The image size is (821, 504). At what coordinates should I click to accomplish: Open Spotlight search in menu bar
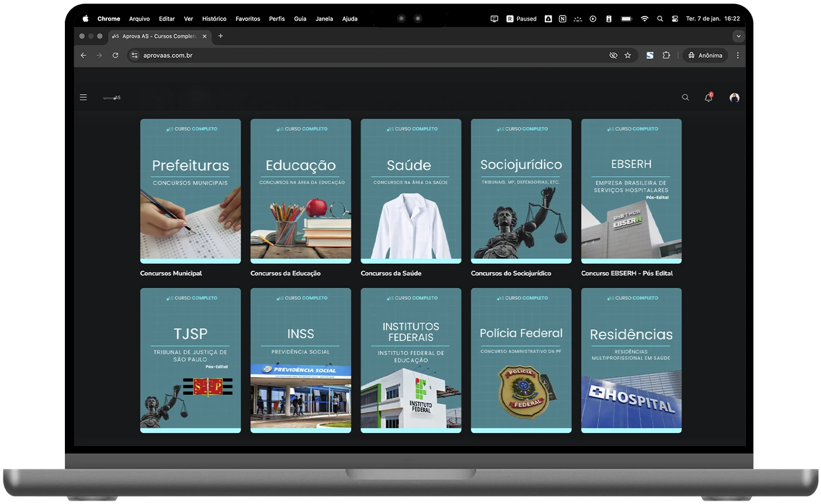(x=660, y=19)
